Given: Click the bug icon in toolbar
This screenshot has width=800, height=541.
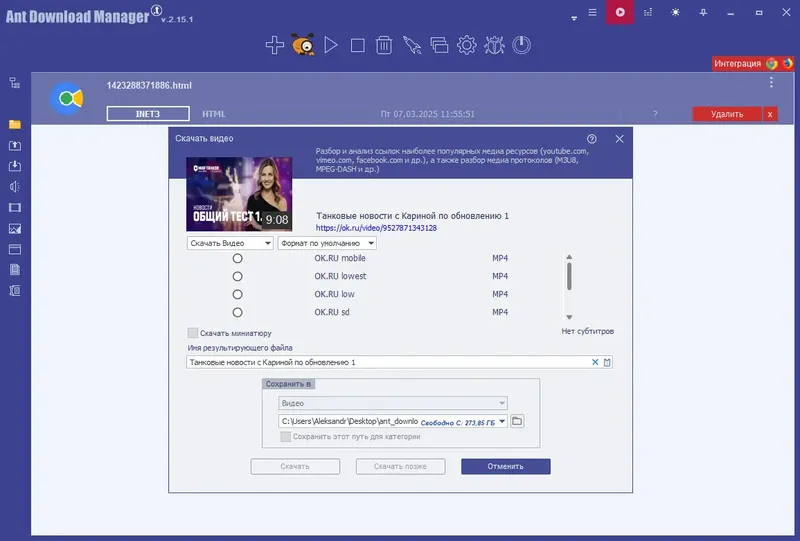Looking at the screenshot, I should (494, 45).
